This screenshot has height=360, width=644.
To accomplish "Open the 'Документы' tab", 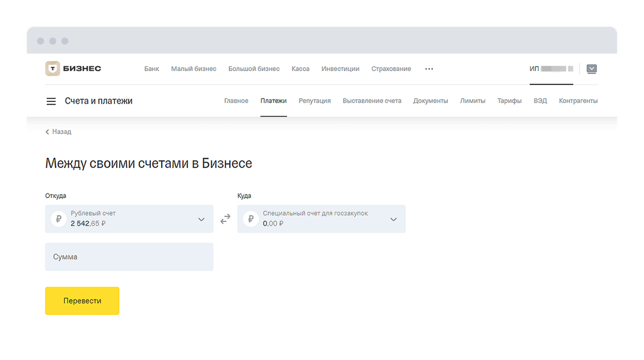I will coord(430,101).
